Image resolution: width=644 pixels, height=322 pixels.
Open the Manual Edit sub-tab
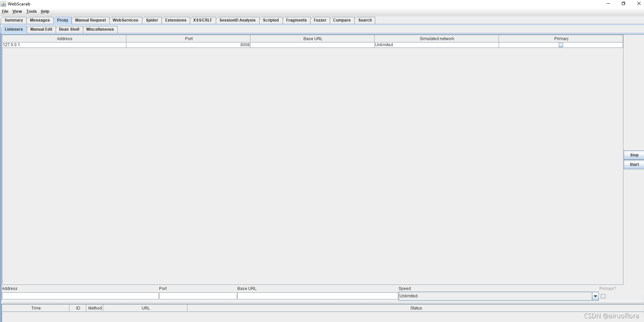(x=41, y=29)
